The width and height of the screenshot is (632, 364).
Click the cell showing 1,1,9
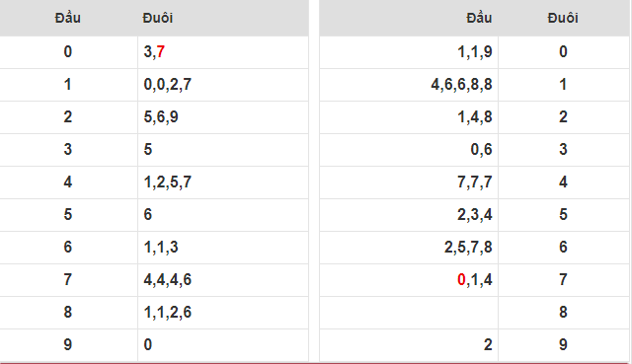[x=409, y=52]
